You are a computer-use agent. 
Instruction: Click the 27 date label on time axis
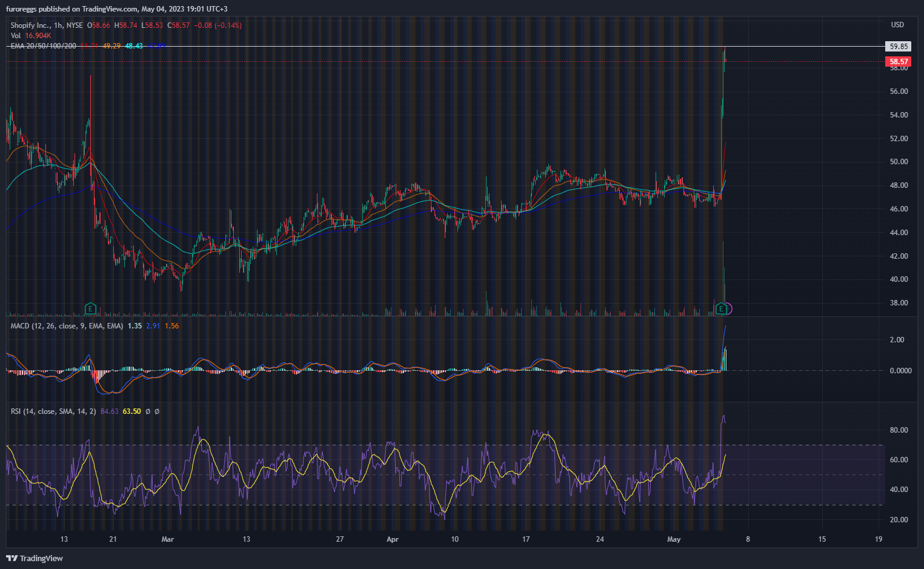[x=340, y=539]
